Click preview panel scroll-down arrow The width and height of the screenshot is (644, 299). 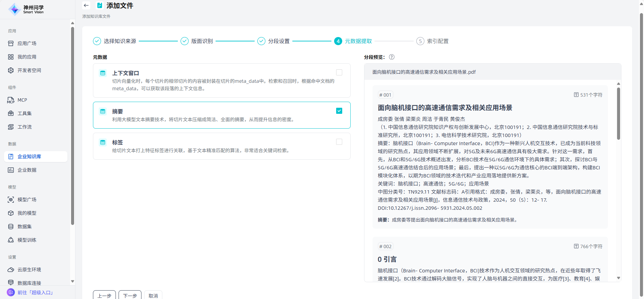[618, 278]
